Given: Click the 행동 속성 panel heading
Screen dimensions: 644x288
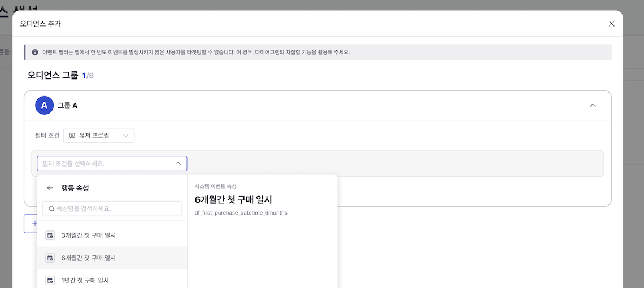Looking at the screenshot, I should (x=75, y=187).
